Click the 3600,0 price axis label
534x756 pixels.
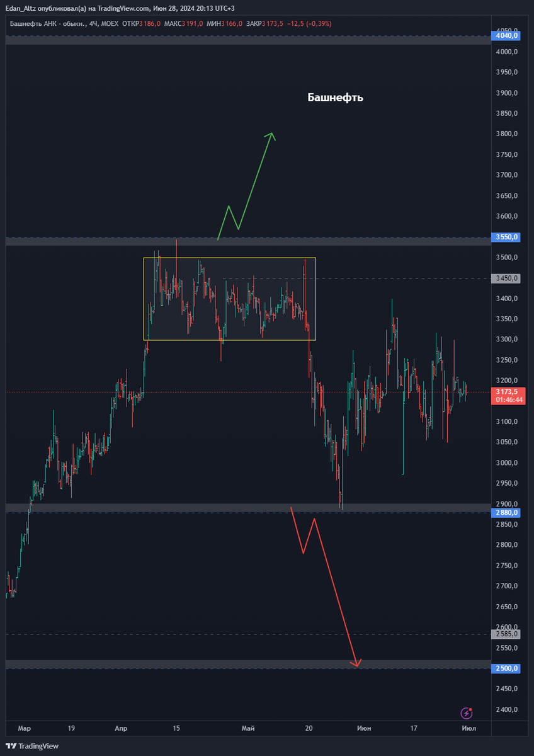pyautogui.click(x=507, y=216)
